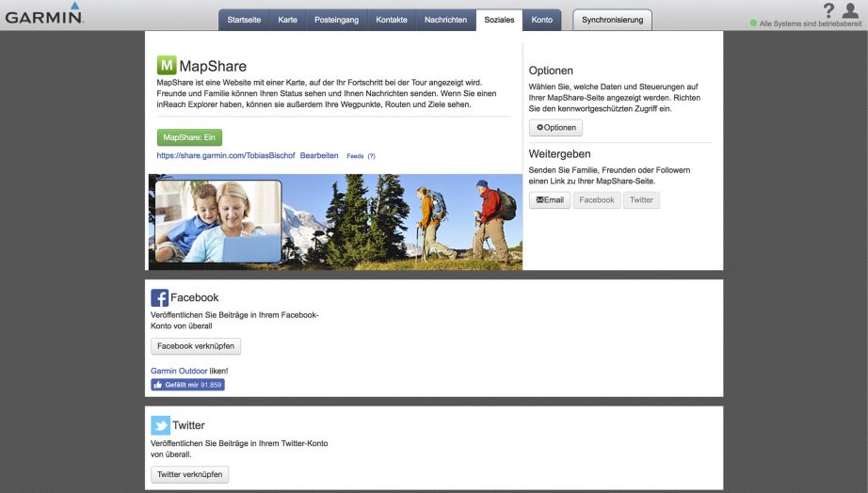Go to the Posteingang tab
The height and width of the screenshot is (493, 868).
tap(336, 20)
